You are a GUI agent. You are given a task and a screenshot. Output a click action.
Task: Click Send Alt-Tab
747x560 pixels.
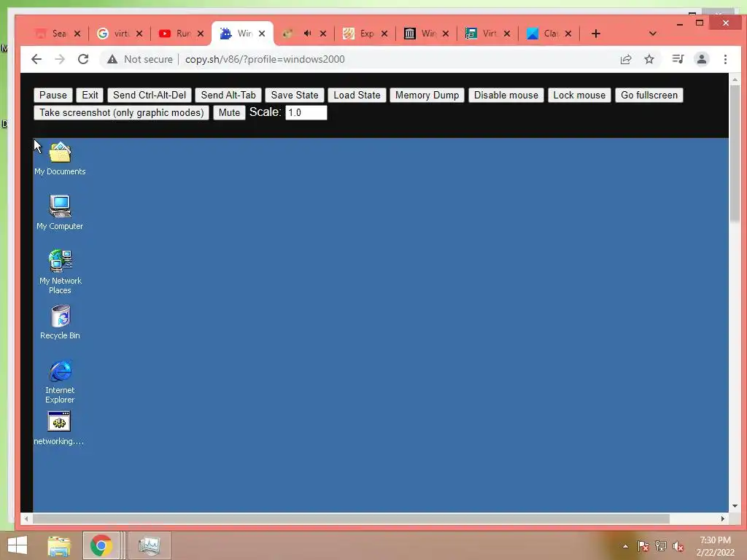coord(228,95)
